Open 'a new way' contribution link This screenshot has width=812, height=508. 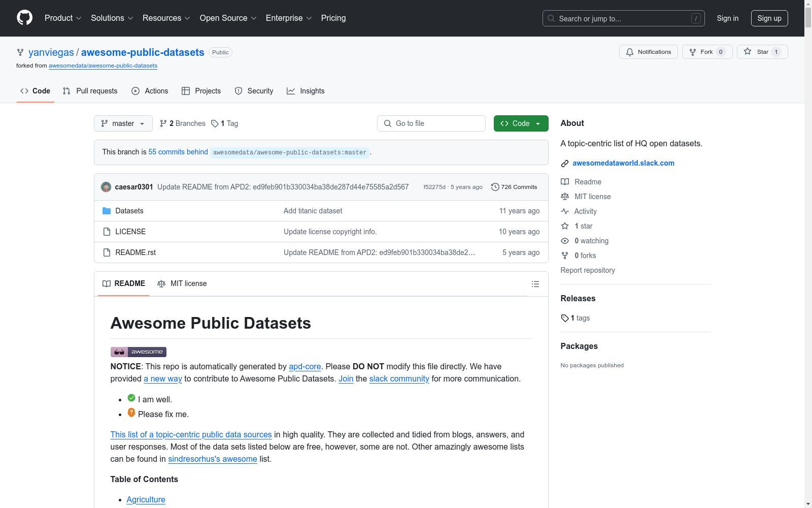point(163,378)
